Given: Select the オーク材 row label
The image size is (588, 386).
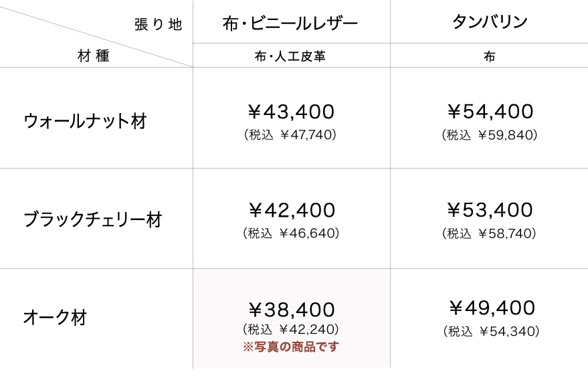Looking at the screenshot, I should pos(55,317).
